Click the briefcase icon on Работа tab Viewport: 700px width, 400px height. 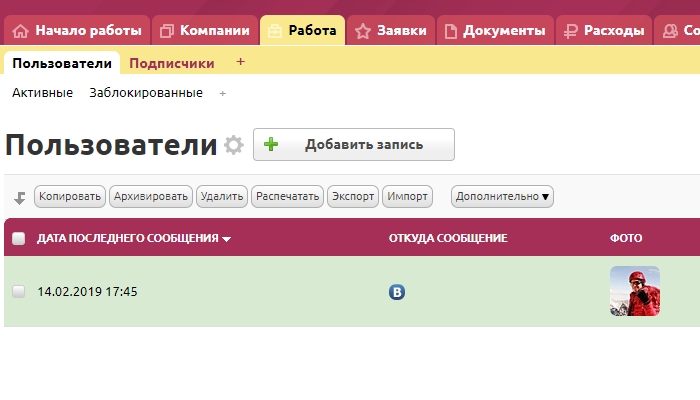[275, 31]
